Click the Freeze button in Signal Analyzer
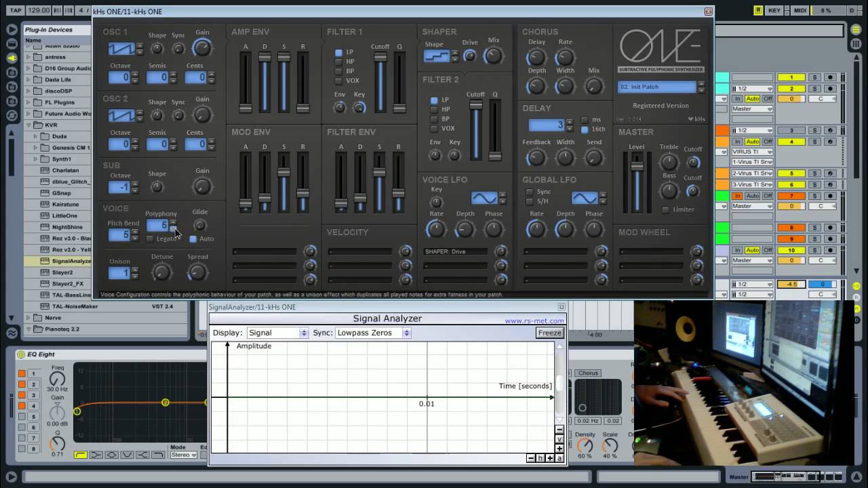868x488 pixels. 549,333
